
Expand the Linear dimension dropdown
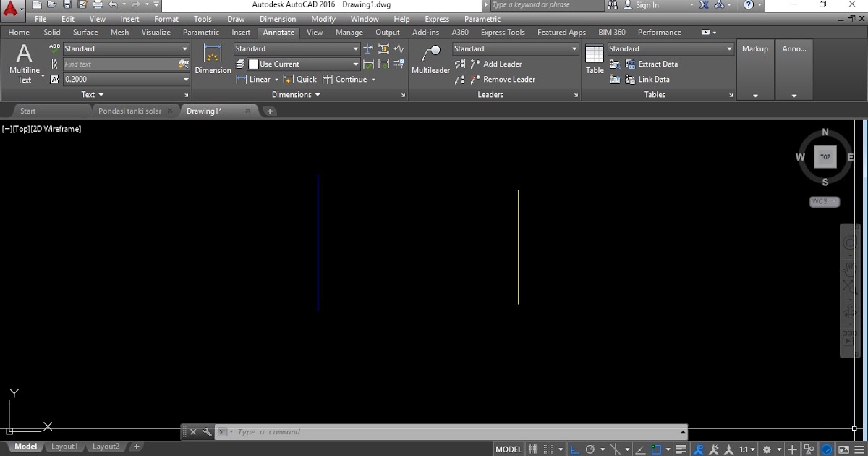click(275, 79)
